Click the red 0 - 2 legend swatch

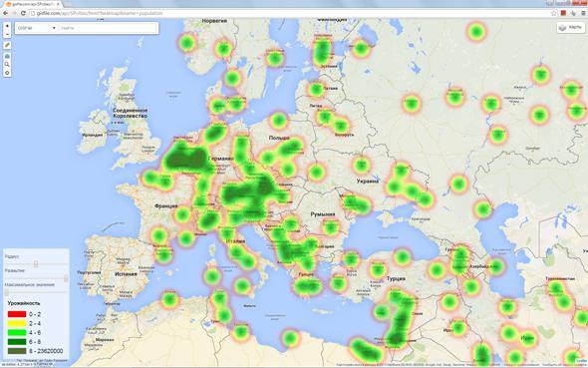click(17, 314)
